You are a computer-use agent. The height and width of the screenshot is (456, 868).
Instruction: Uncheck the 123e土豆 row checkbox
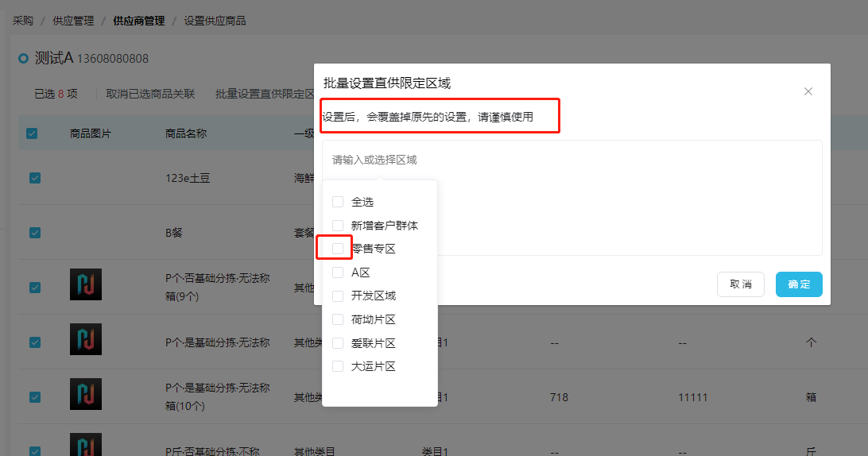click(x=35, y=178)
